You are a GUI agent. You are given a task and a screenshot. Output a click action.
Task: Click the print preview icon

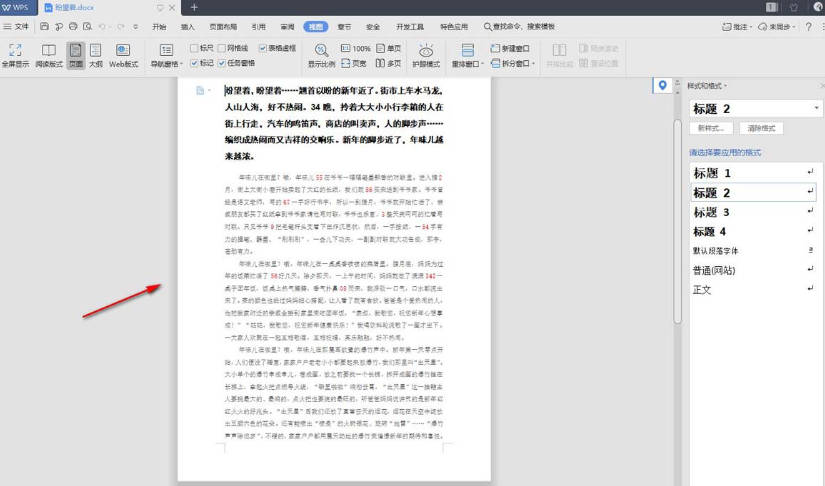pos(87,26)
